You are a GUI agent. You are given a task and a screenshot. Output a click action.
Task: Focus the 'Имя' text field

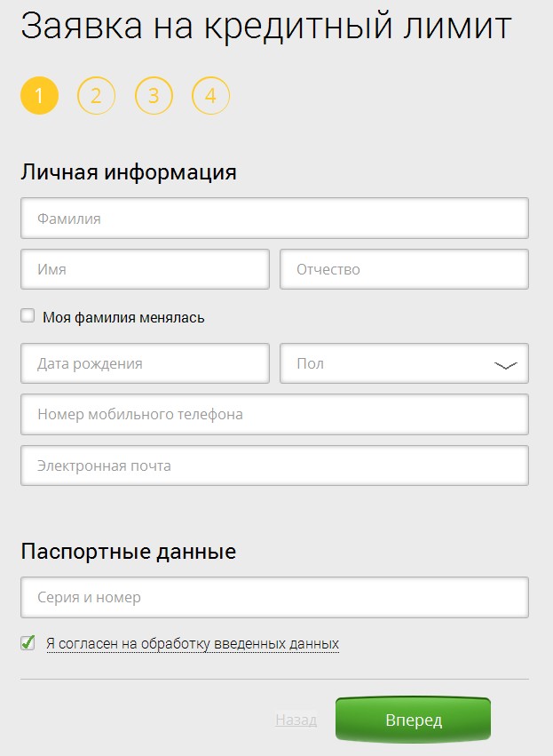pos(145,269)
